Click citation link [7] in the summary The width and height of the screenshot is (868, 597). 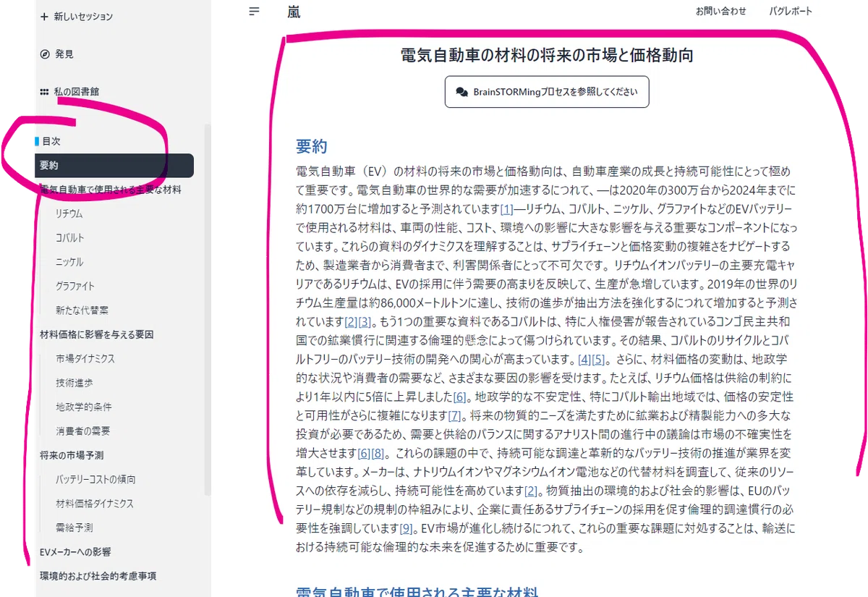point(455,416)
